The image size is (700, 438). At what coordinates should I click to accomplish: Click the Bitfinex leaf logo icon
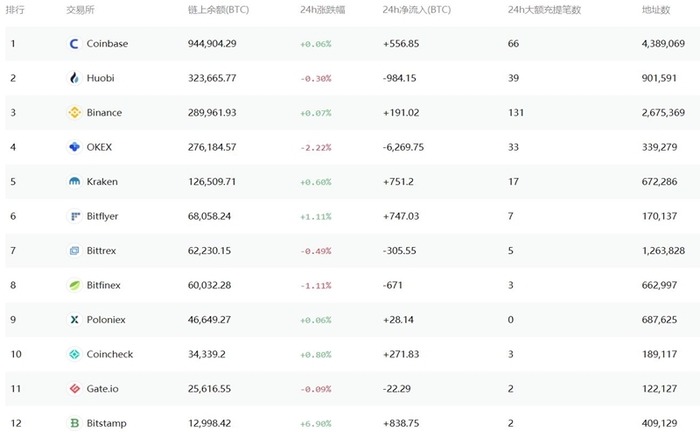pos(74,285)
